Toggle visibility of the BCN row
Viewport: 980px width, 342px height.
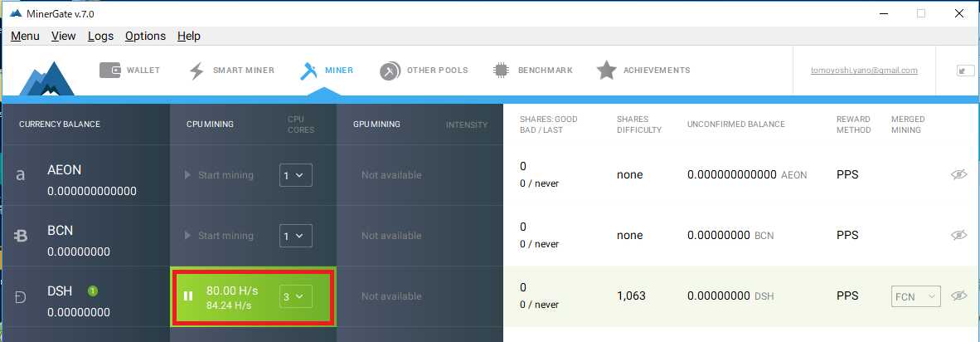tap(958, 235)
